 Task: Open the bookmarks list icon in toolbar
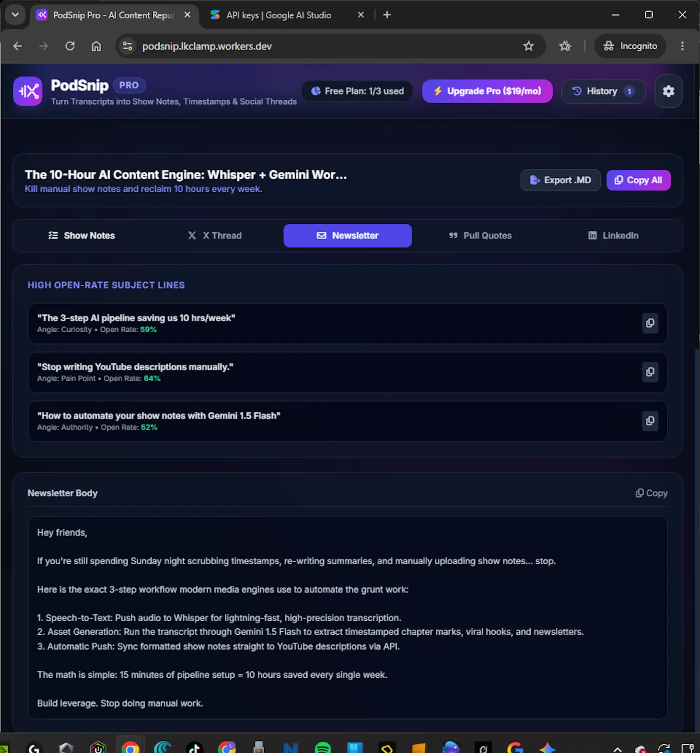[x=565, y=46]
